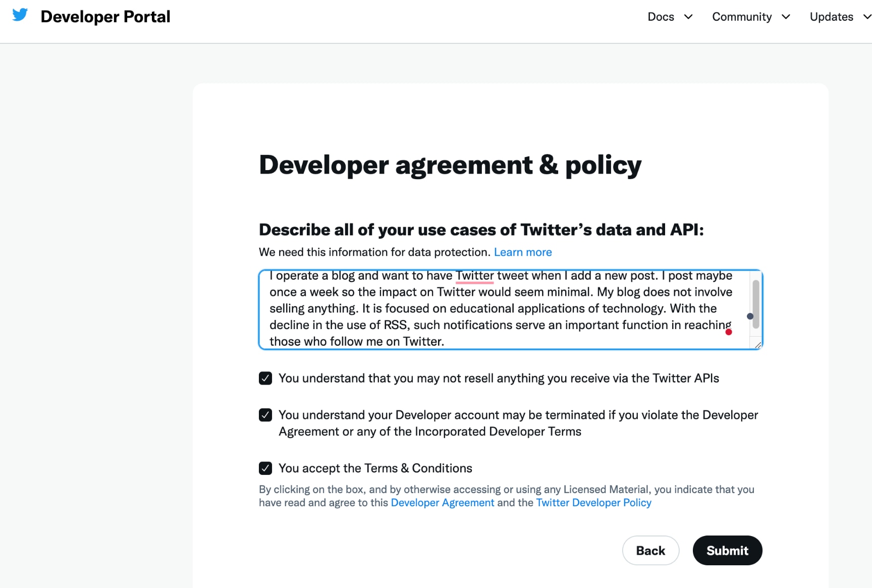Click the may not resell anything label text
The height and width of the screenshot is (588, 872).
click(x=499, y=378)
